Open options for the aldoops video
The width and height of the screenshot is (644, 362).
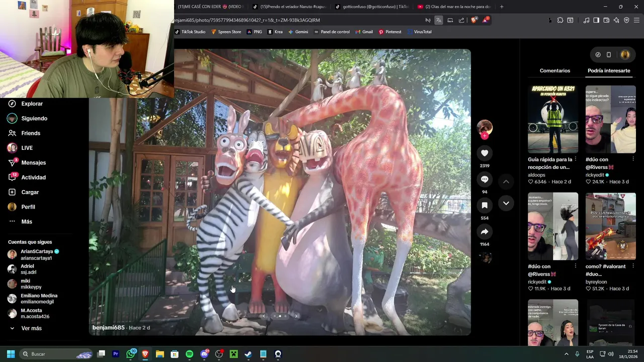576,159
